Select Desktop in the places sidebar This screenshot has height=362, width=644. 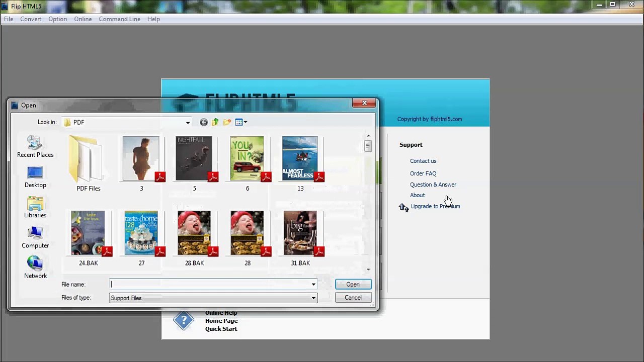35,177
